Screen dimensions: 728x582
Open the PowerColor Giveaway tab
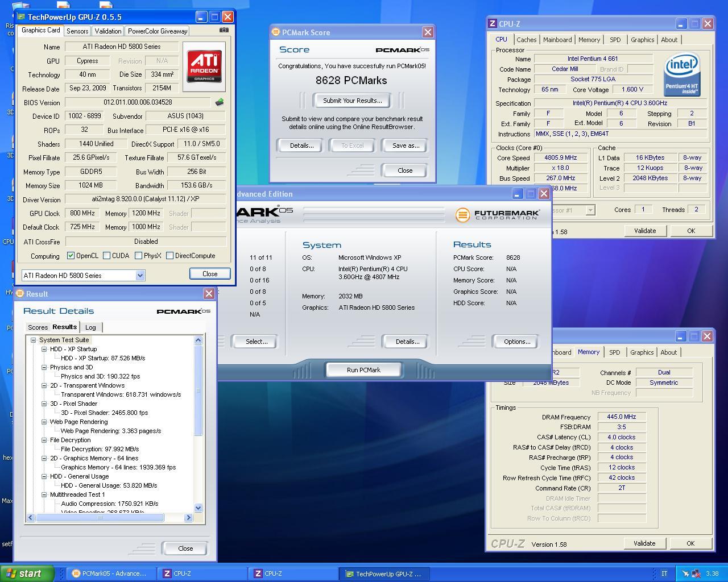pyautogui.click(x=158, y=31)
